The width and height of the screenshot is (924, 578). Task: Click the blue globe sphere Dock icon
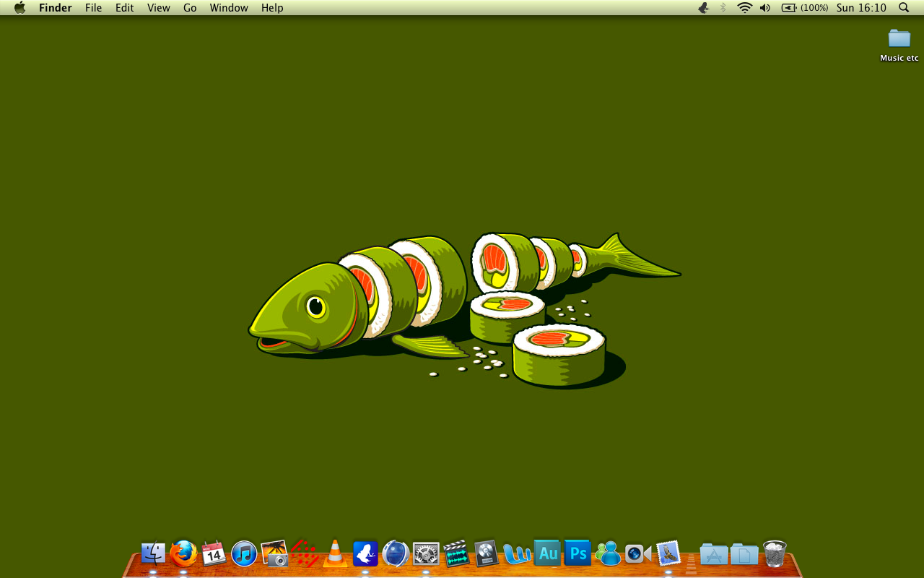[x=396, y=554]
